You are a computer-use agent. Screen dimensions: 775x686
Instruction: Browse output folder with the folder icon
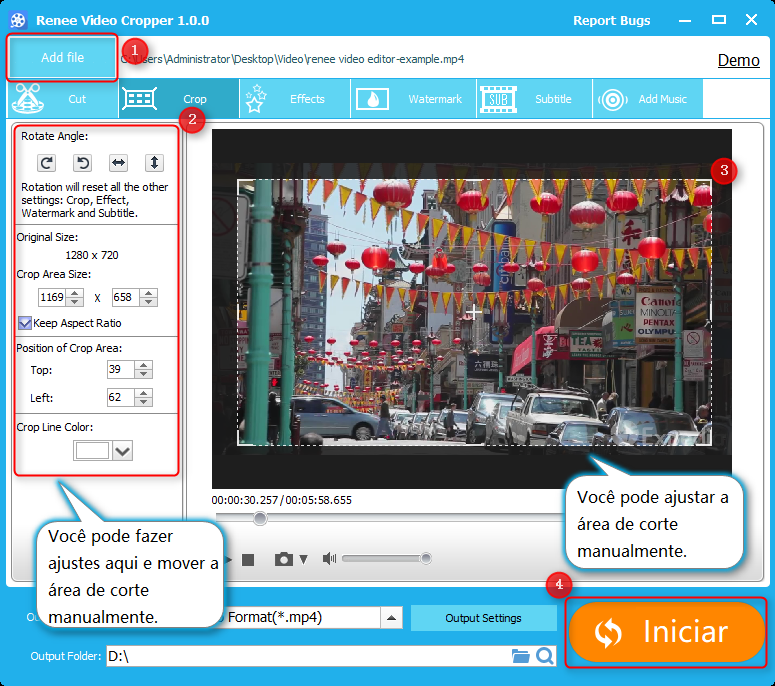pos(520,656)
